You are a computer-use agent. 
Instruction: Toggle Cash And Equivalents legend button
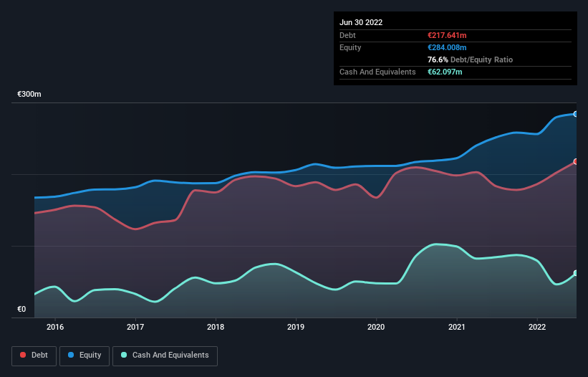165,355
